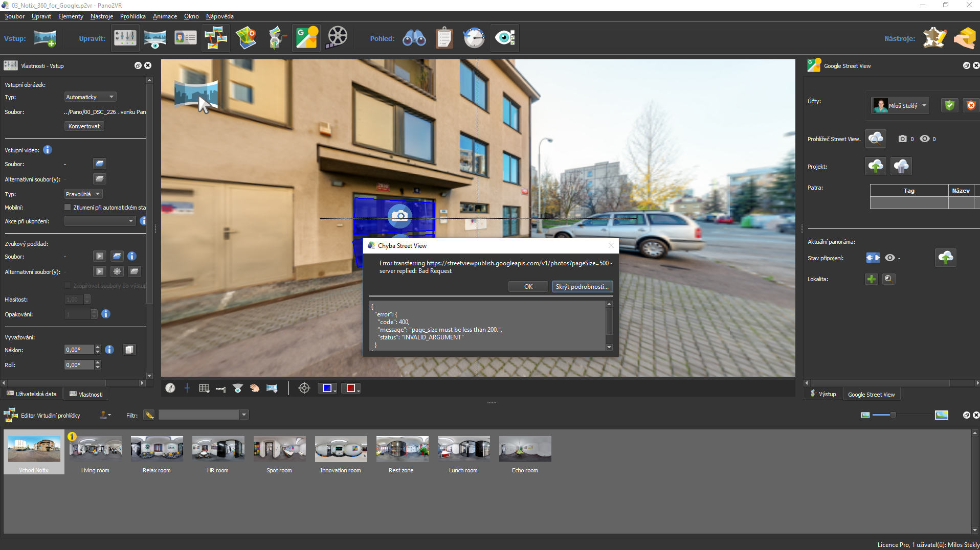This screenshot has height=550, width=980.
Task: Open the Pravoúhlá type dropdown
Action: pos(83,194)
